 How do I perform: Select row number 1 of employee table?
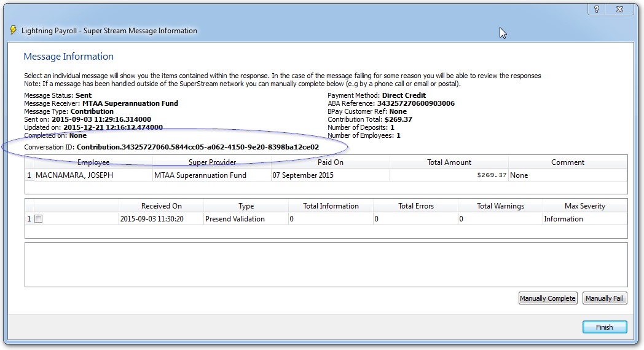(29, 175)
